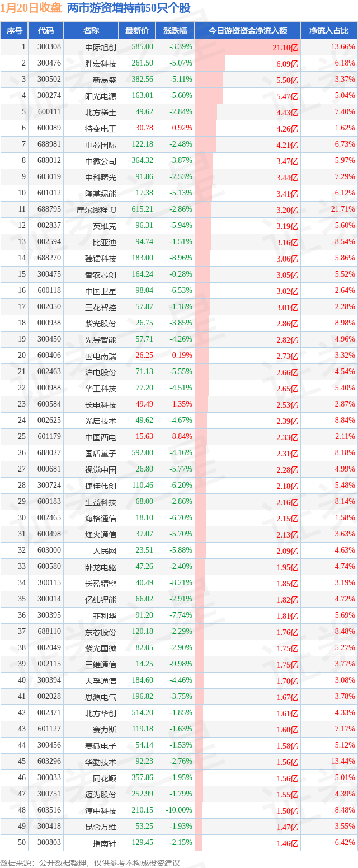The width and height of the screenshot is (358, 868).
Task: Click stock name 香农芯创
Action: pos(101,275)
